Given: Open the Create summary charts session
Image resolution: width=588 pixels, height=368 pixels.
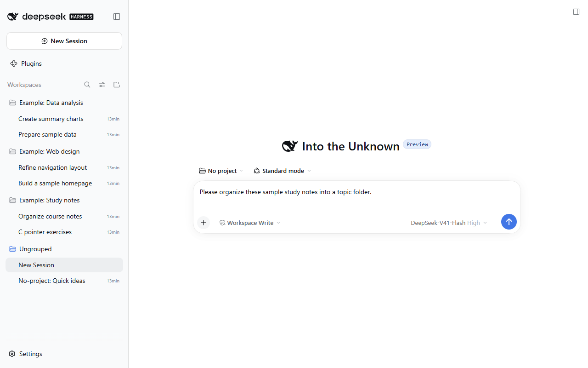Looking at the screenshot, I should pos(64,119).
